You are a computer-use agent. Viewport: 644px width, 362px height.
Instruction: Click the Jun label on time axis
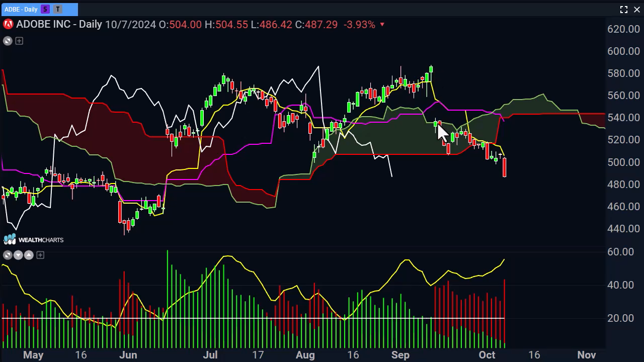click(x=128, y=355)
